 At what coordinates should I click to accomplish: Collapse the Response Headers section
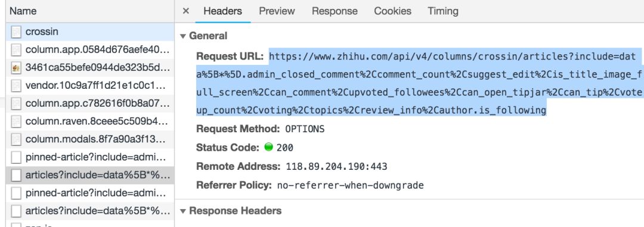[x=183, y=211]
